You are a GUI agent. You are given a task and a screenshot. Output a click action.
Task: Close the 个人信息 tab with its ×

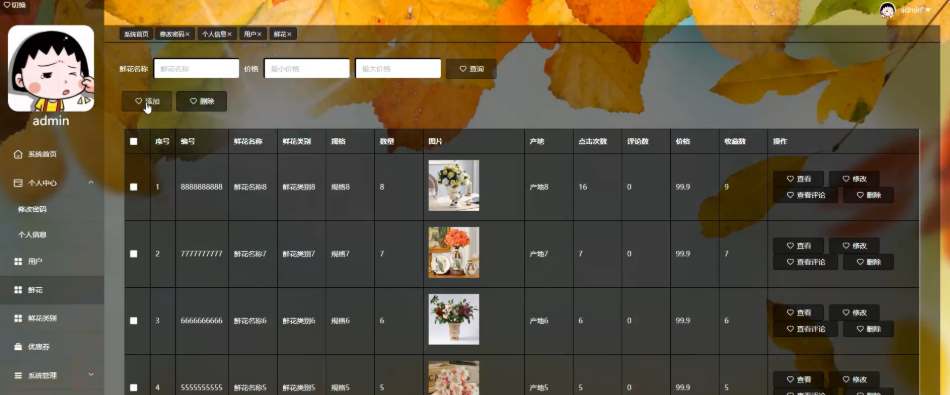(x=230, y=35)
